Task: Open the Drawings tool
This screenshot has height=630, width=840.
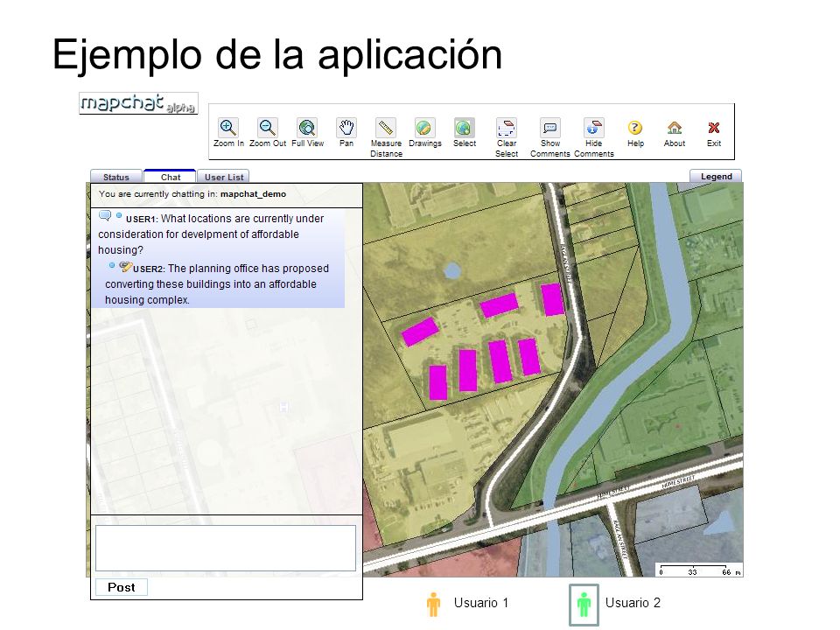Action: (x=424, y=128)
